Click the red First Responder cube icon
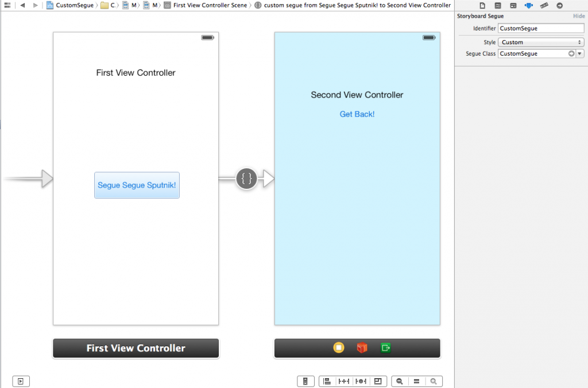 [362, 347]
